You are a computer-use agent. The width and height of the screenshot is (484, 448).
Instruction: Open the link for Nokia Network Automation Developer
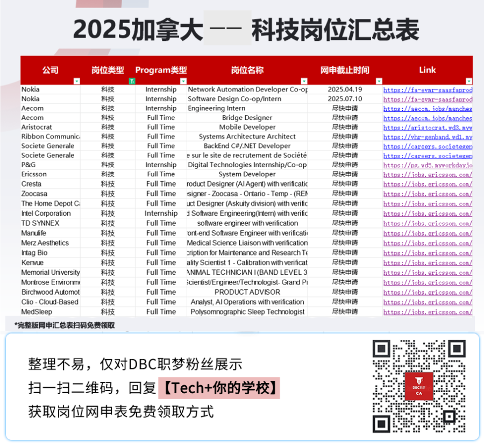[428, 90]
